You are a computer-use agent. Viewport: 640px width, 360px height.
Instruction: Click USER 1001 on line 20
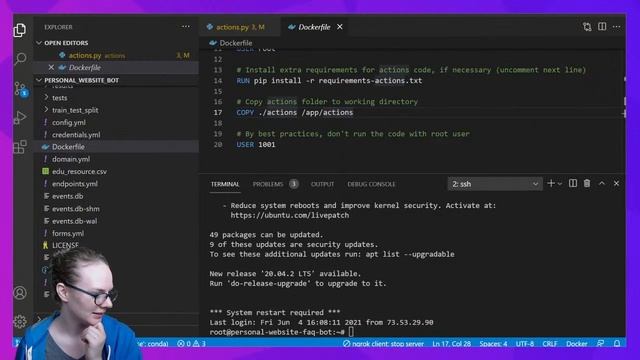tap(256, 144)
